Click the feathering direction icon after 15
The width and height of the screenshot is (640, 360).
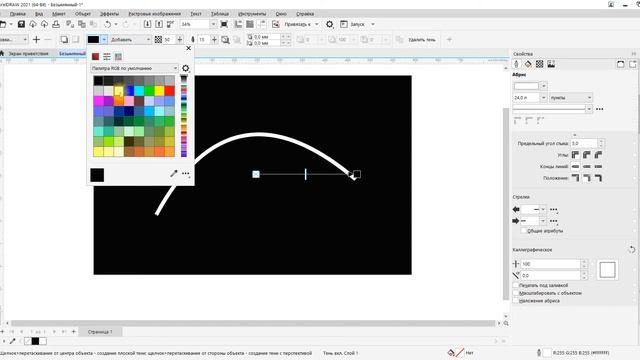pos(225,40)
